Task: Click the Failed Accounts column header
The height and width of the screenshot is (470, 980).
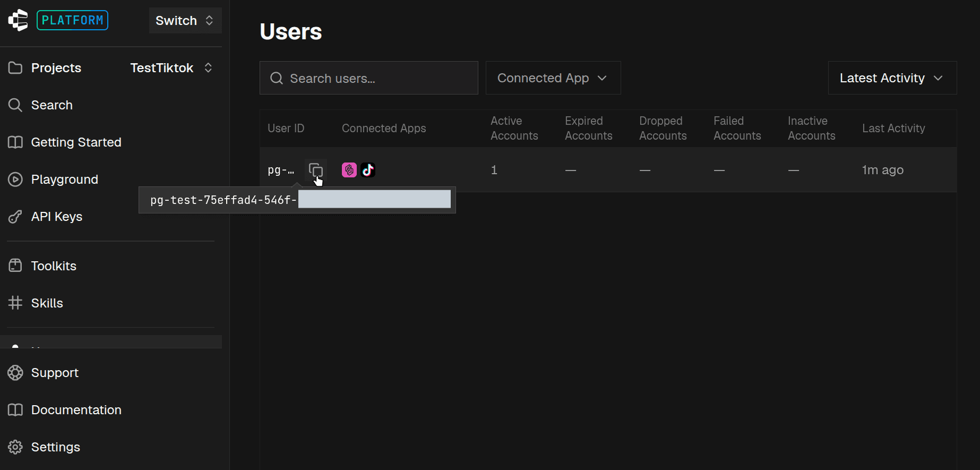Action: (x=737, y=129)
